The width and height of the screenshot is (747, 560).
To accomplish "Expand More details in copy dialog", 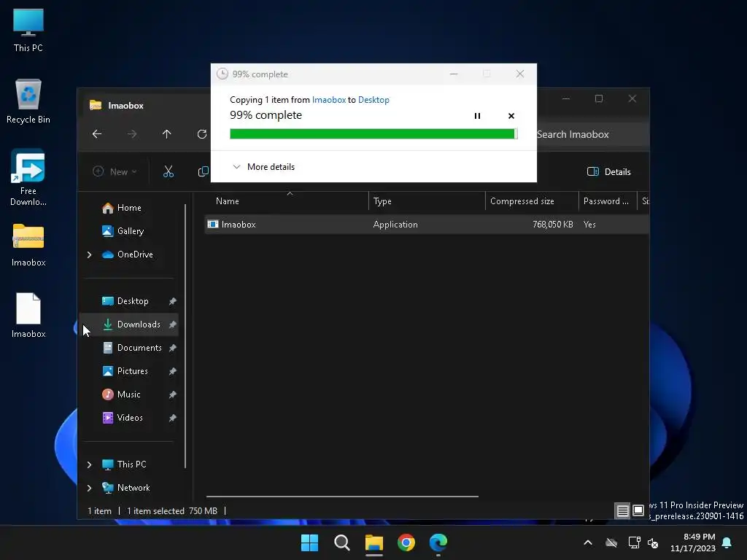I will (x=263, y=167).
